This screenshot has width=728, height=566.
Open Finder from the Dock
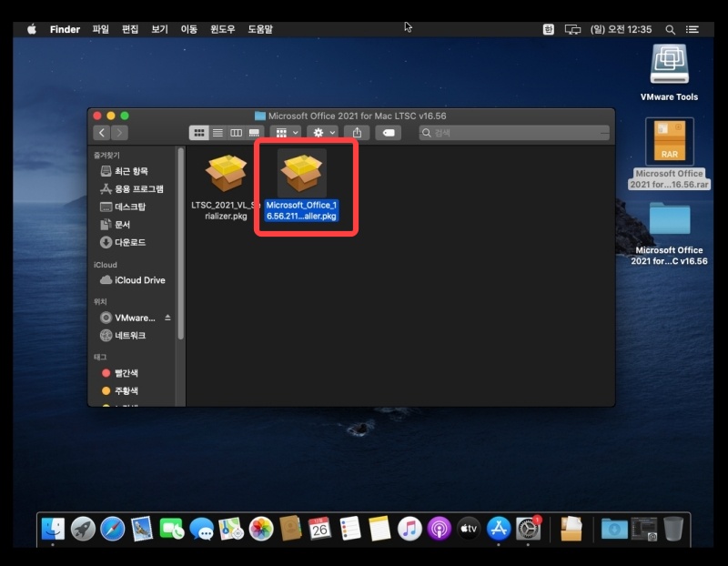[53, 529]
